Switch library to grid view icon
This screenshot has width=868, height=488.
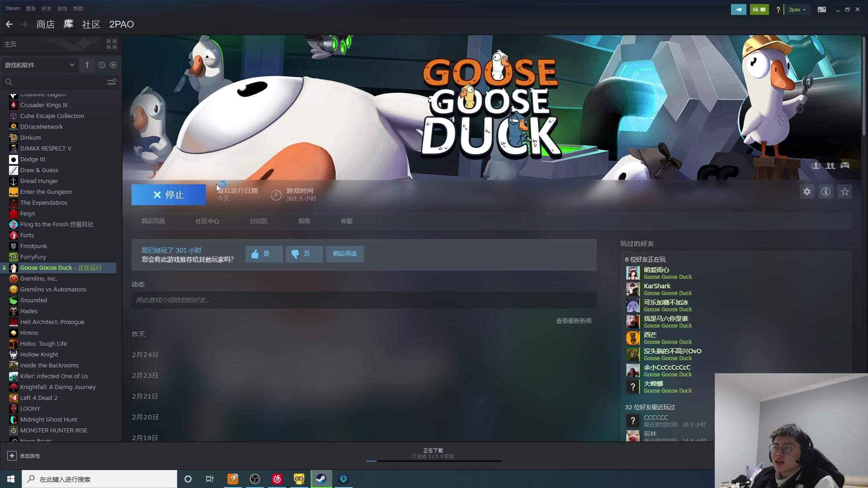[x=111, y=44]
